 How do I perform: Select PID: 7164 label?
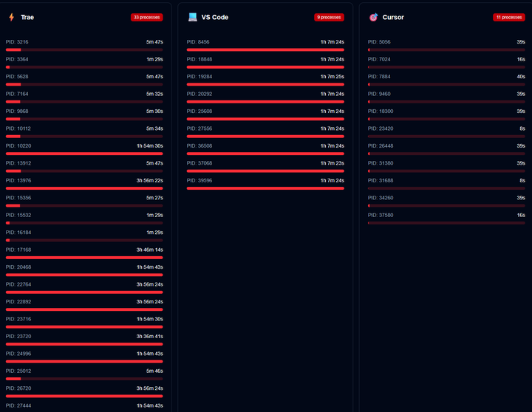tap(17, 94)
